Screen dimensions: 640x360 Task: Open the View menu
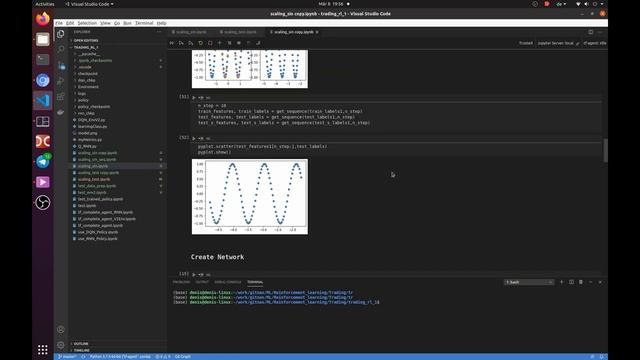click(105, 23)
